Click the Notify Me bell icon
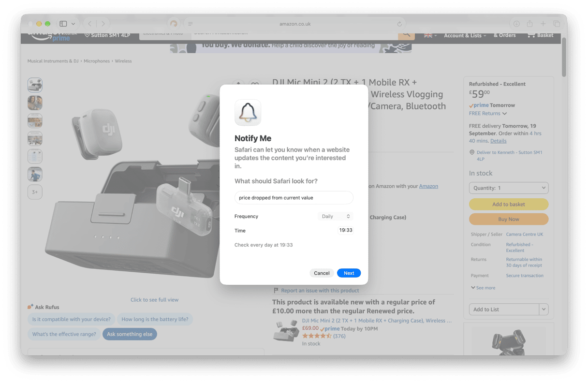 (x=248, y=113)
